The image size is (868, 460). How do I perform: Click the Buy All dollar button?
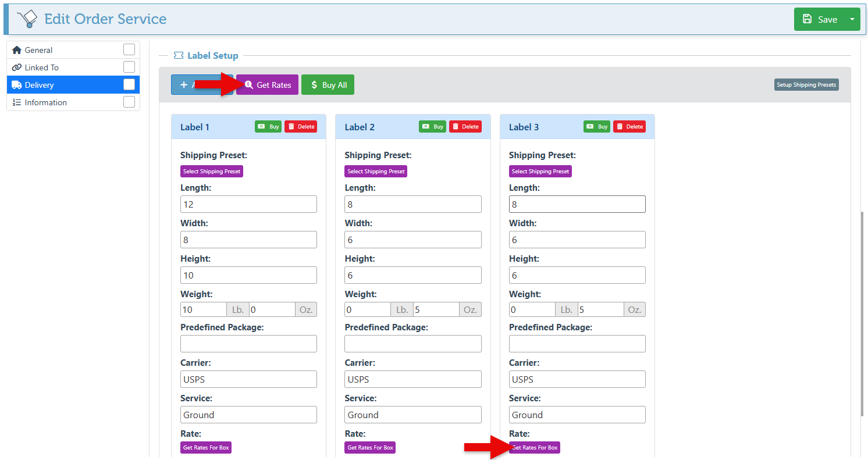click(328, 85)
